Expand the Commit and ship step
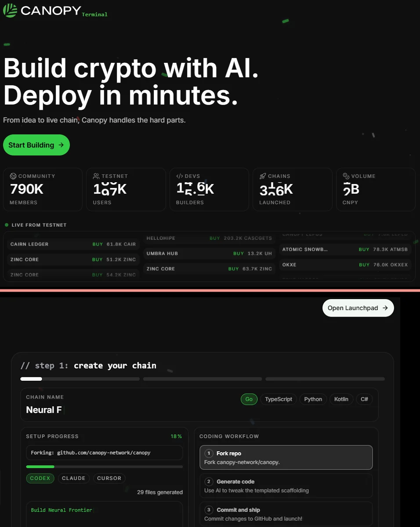The image size is (420, 527). (286, 513)
